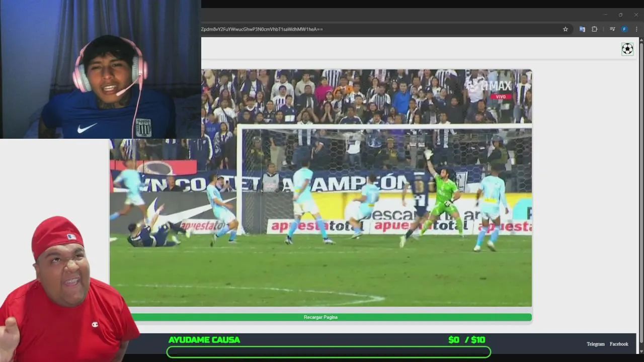This screenshot has height=362, width=644.
Task: Open the Facebook footer link
Action: pyautogui.click(x=619, y=344)
